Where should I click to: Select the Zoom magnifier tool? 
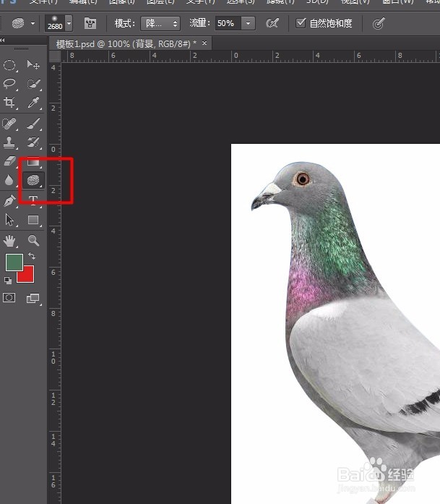pos(33,241)
